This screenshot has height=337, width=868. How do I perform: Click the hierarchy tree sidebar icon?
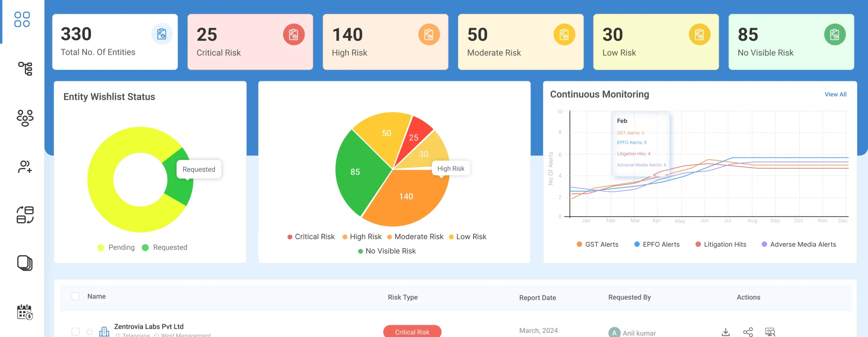pos(25,68)
